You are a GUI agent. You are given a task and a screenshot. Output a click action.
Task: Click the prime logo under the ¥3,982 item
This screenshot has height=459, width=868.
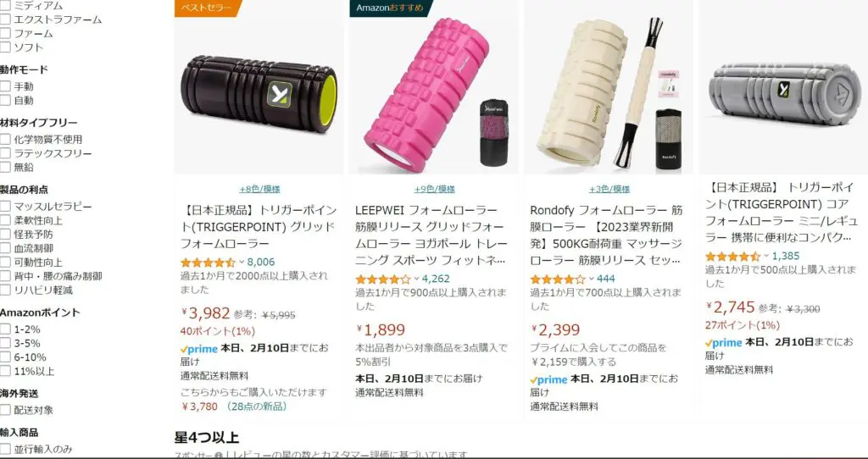198,349
